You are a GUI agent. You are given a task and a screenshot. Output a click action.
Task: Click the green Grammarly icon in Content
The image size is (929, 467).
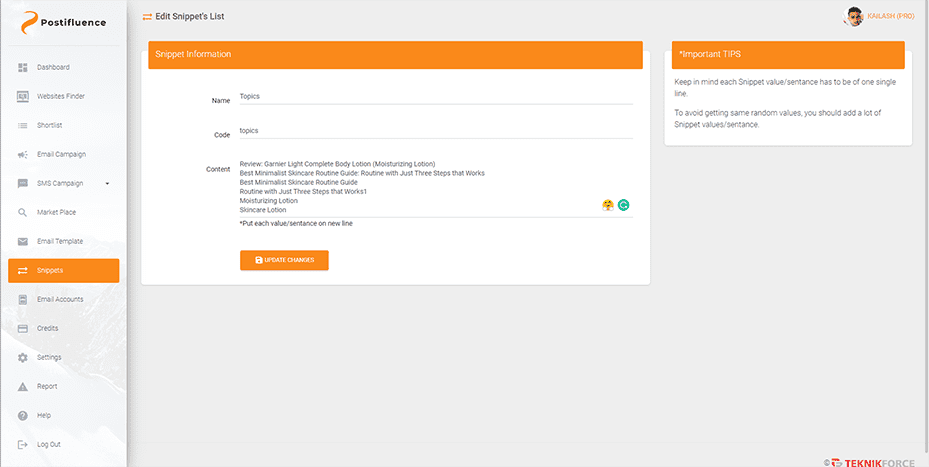point(624,205)
